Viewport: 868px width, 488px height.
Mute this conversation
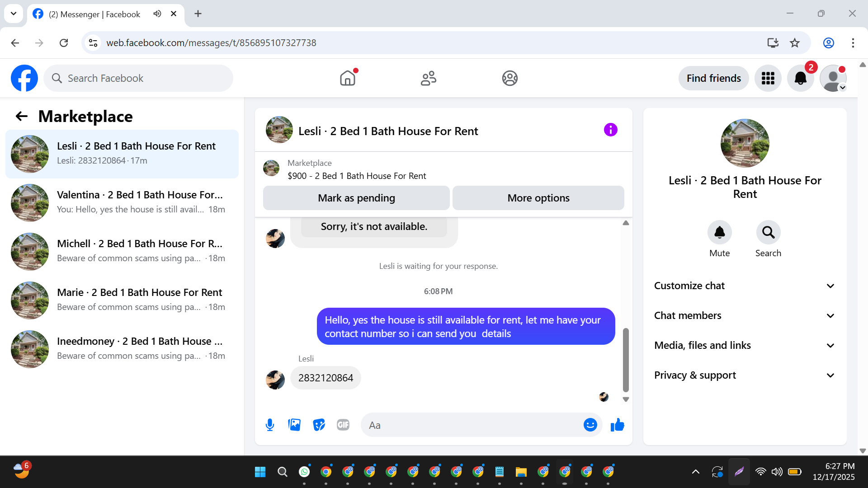click(x=719, y=232)
